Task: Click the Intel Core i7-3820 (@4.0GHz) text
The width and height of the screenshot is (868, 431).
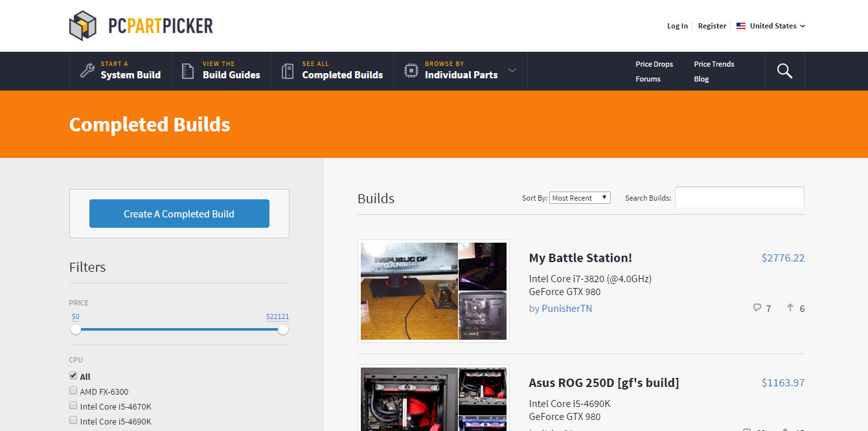Action: [590, 279]
